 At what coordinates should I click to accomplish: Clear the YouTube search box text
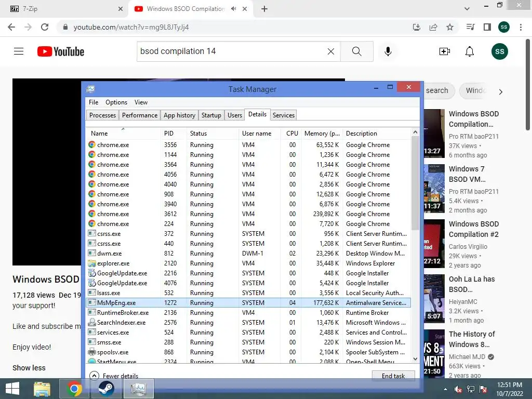pyautogui.click(x=331, y=51)
